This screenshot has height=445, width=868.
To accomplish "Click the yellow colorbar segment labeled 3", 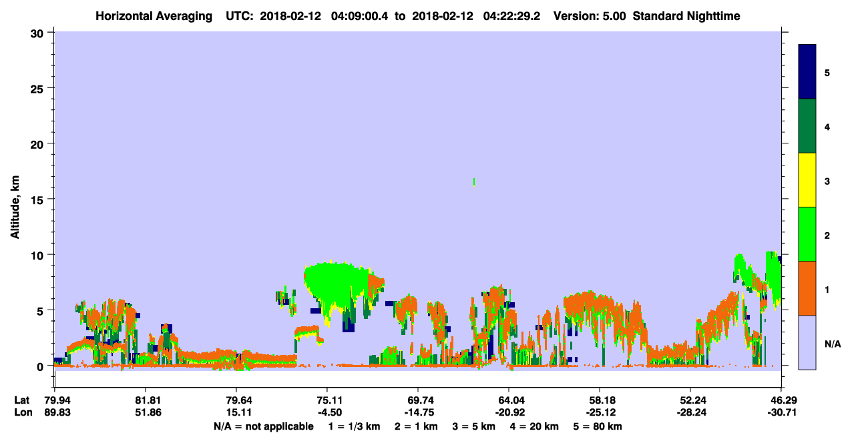I will pyautogui.click(x=807, y=180).
